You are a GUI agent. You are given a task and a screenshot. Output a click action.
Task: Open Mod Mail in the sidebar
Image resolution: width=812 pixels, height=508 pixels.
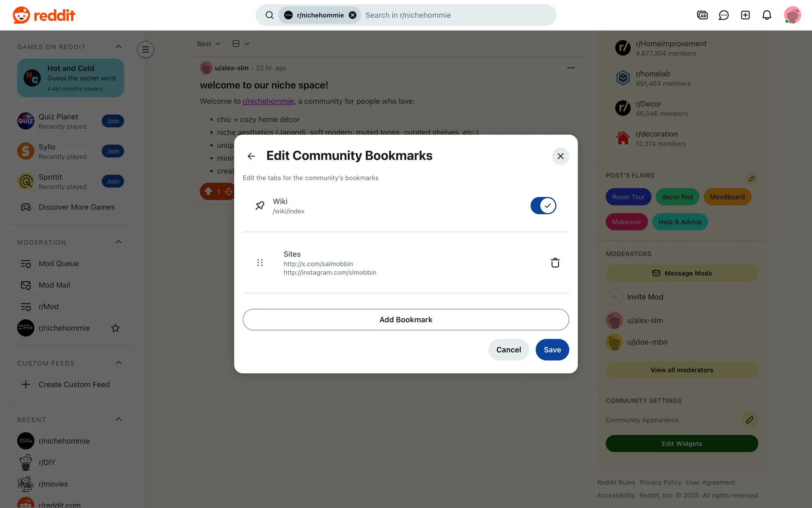pyautogui.click(x=54, y=285)
